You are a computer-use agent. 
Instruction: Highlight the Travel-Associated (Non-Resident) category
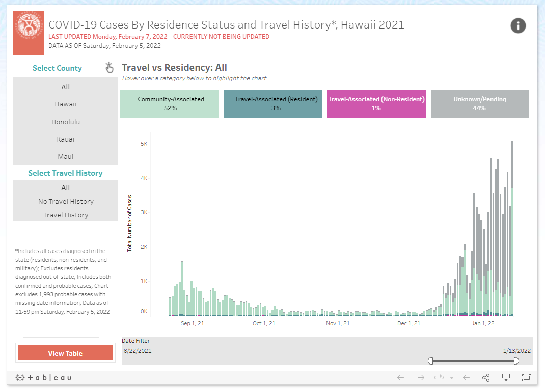pyautogui.click(x=376, y=103)
